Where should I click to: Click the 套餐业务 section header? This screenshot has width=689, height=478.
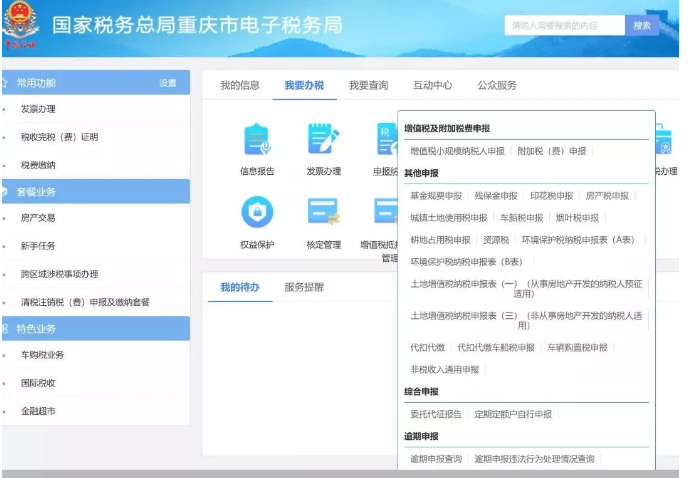(x=96, y=192)
